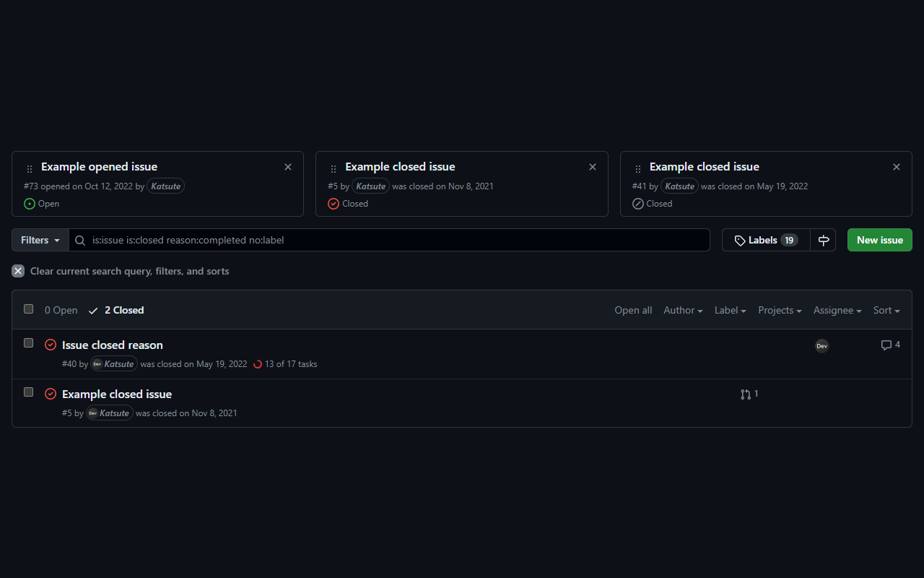Click Katsute author badge on pinned card #5
Screen dimensions: 924x578
coord(371,186)
